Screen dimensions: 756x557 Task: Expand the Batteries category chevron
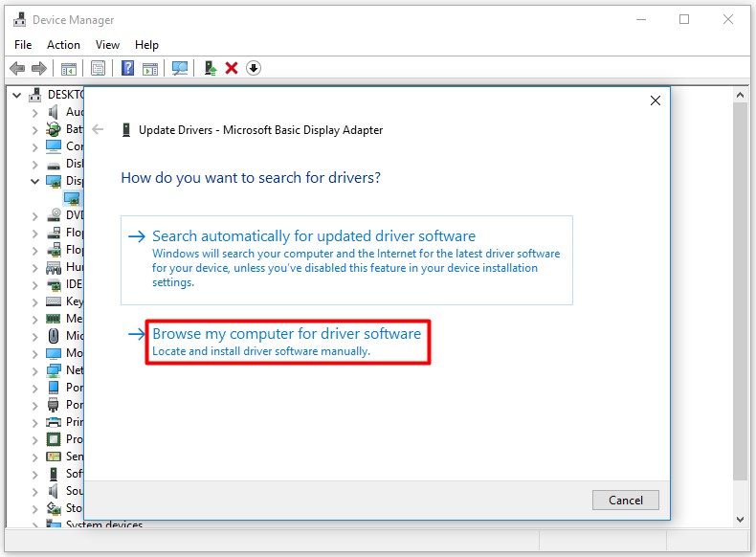pyautogui.click(x=34, y=130)
